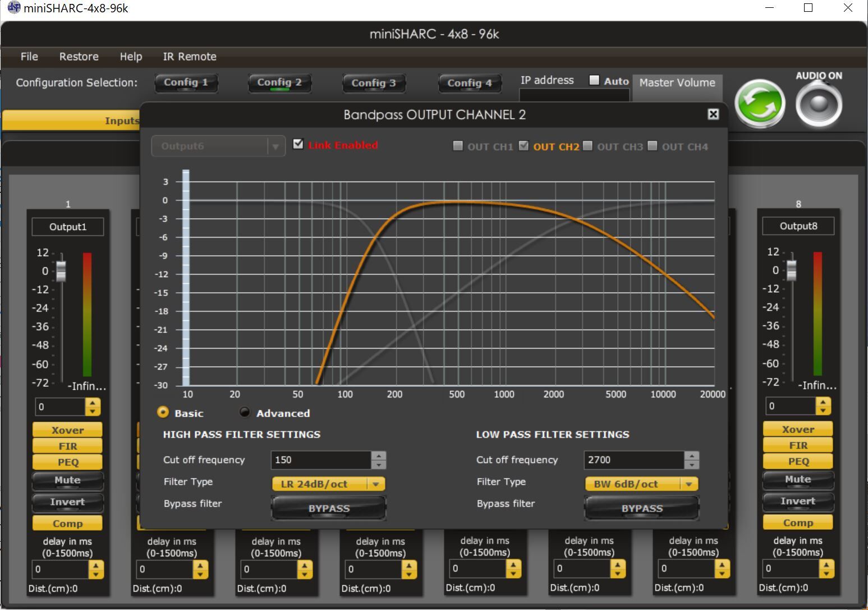This screenshot has height=610, width=868.
Task: Open Xover settings for Output1
Action: point(67,430)
